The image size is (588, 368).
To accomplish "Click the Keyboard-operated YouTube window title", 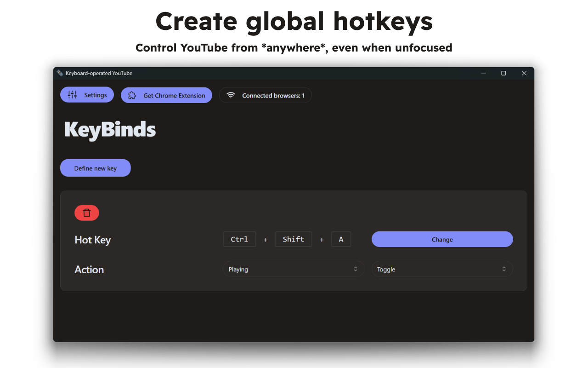I will (99, 73).
